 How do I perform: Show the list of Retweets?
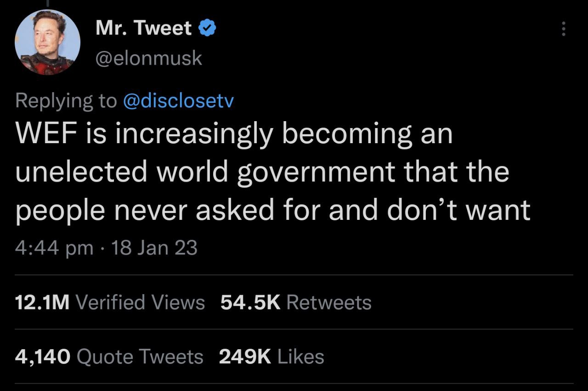pyautogui.click(x=328, y=302)
